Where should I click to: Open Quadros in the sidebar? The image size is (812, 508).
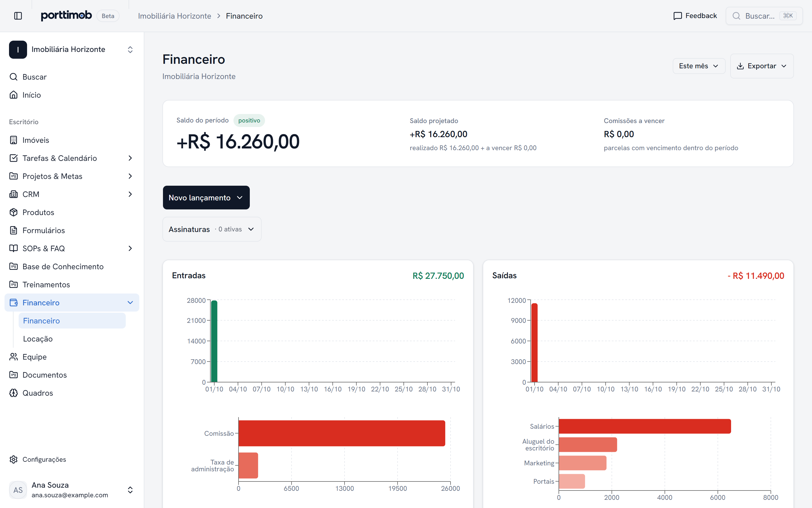[72, 393]
